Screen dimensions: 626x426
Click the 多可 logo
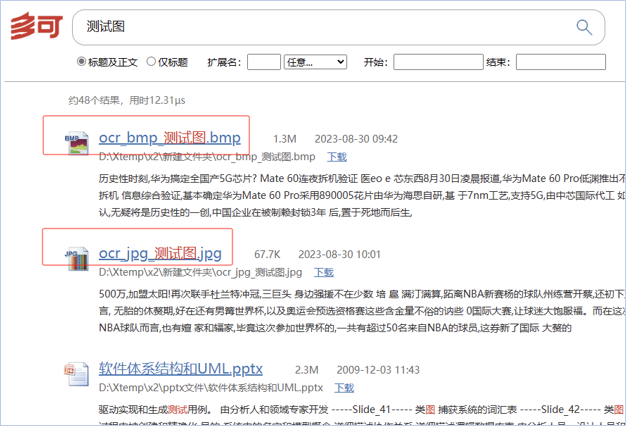(x=37, y=26)
